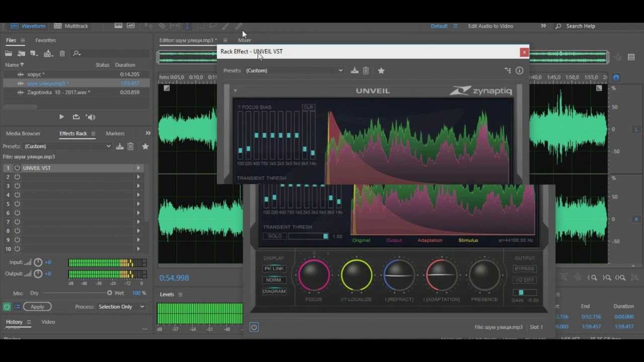The width and height of the screenshot is (644, 362).
Task: Save preset icon in Rack Effect window
Action: 355,70
